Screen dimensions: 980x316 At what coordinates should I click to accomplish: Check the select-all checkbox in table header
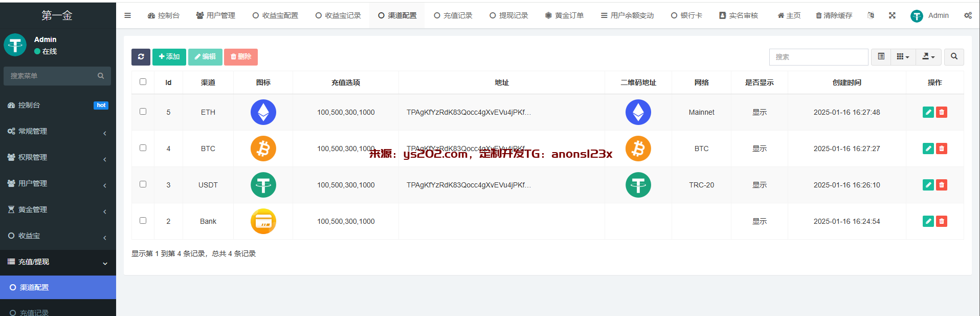[x=143, y=82]
